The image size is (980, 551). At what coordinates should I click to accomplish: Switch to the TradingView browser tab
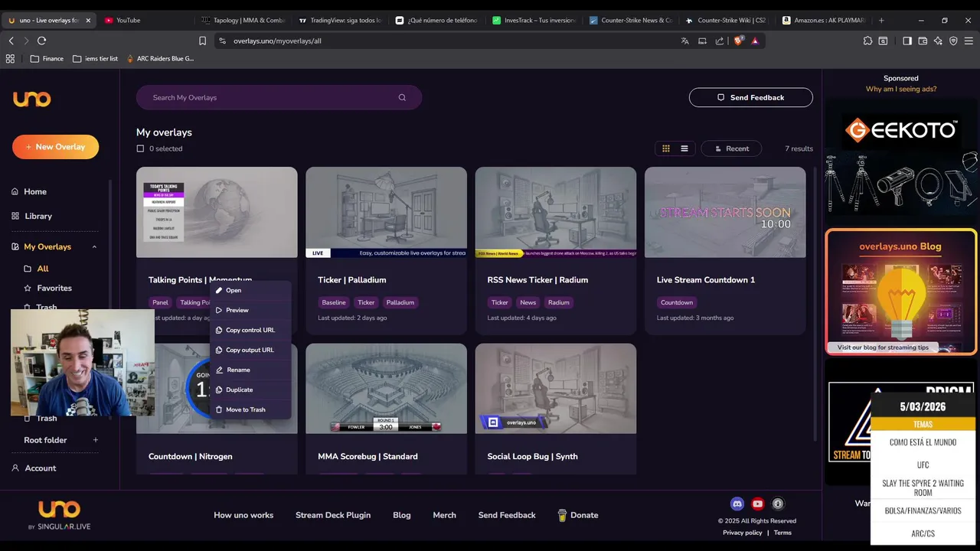pyautogui.click(x=340, y=20)
